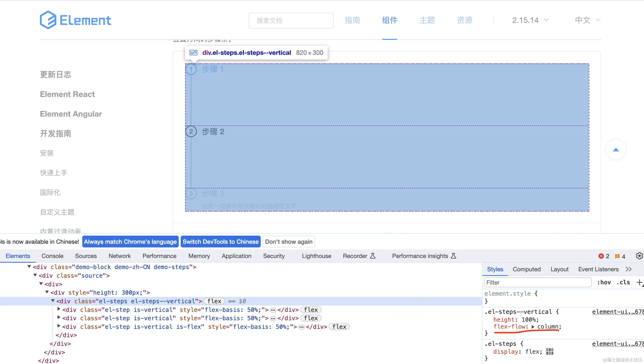The width and height of the screenshot is (644, 364).
Task: Toggle flex badge on el-steps div
Action: click(x=214, y=301)
